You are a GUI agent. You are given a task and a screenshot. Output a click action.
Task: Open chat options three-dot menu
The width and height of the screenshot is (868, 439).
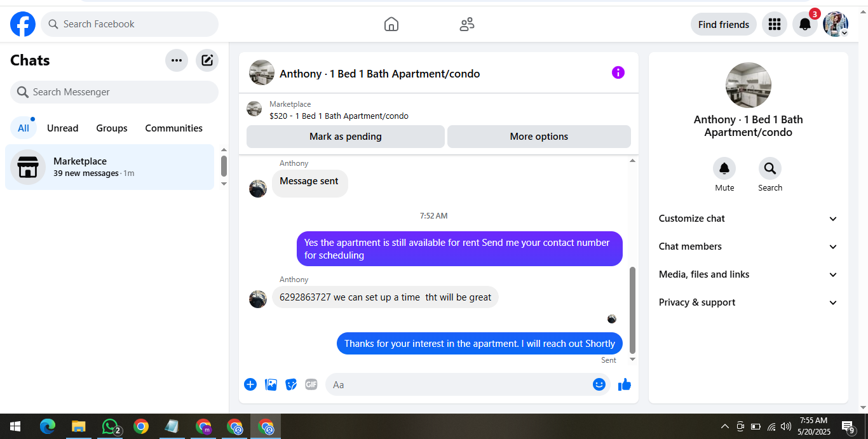[x=177, y=60]
